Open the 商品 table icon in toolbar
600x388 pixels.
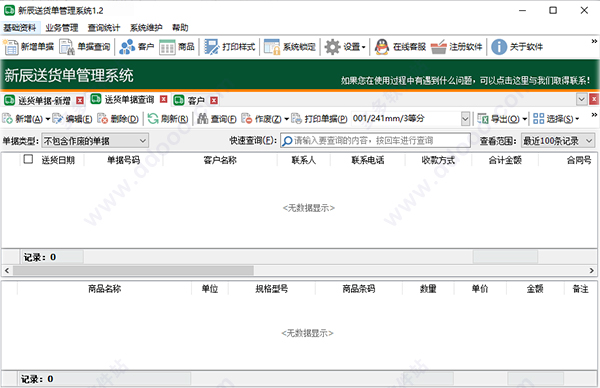pos(177,47)
